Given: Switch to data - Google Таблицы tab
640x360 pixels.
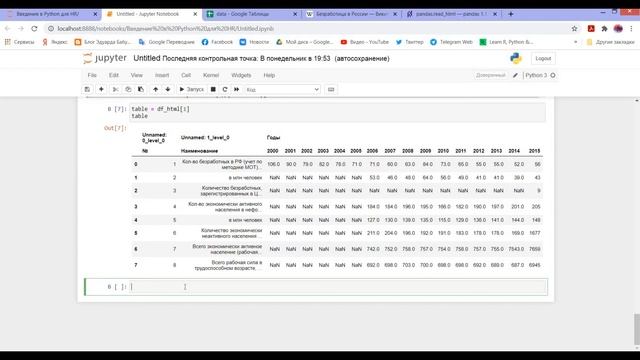Looking at the screenshot, I should pos(252,14).
